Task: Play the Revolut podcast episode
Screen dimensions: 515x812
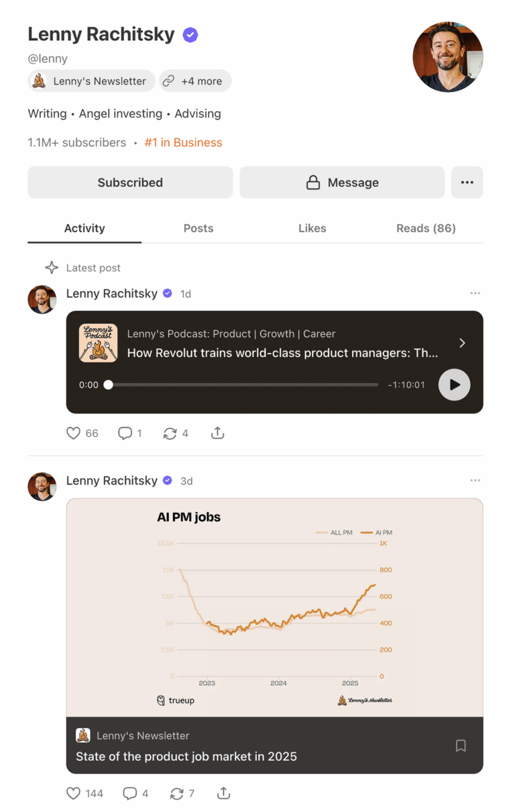Action: click(454, 385)
